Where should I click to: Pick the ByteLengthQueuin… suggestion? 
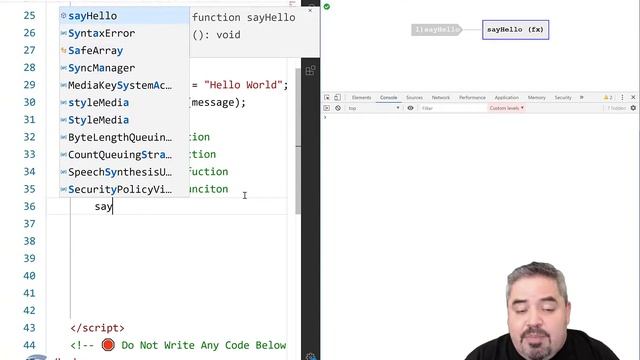click(x=124, y=137)
